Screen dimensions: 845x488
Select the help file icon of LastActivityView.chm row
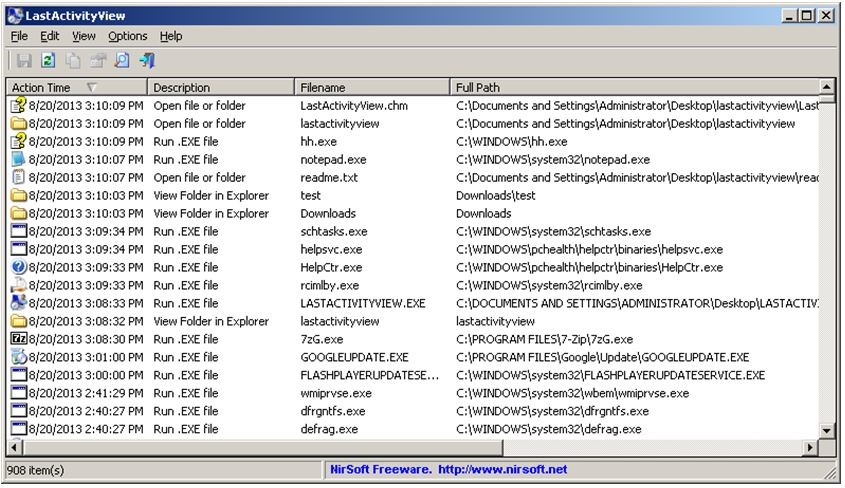coord(19,105)
